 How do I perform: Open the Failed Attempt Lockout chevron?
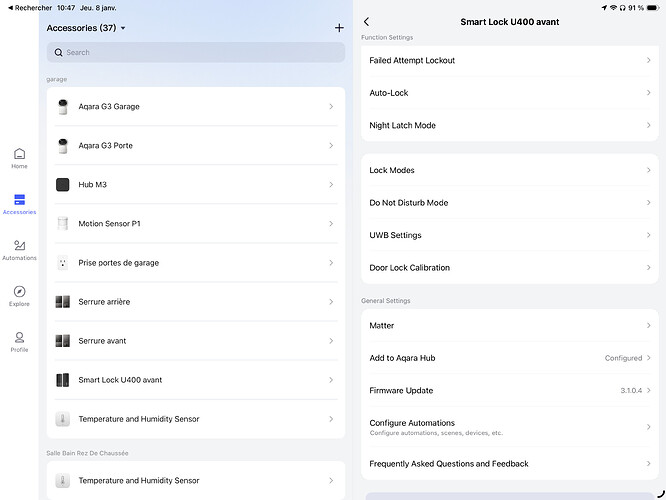point(648,61)
